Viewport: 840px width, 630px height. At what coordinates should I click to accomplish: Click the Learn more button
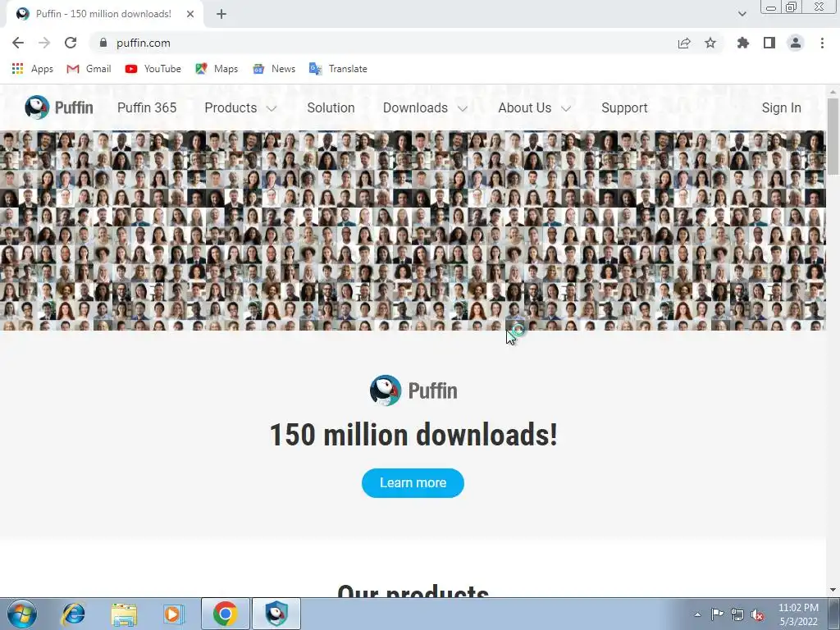(413, 482)
